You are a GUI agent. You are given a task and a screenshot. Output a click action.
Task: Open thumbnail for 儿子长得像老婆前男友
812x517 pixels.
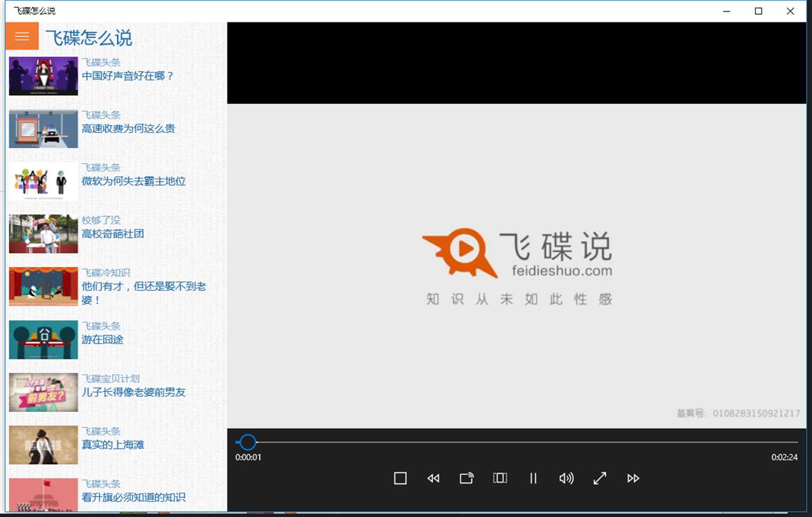click(x=43, y=392)
